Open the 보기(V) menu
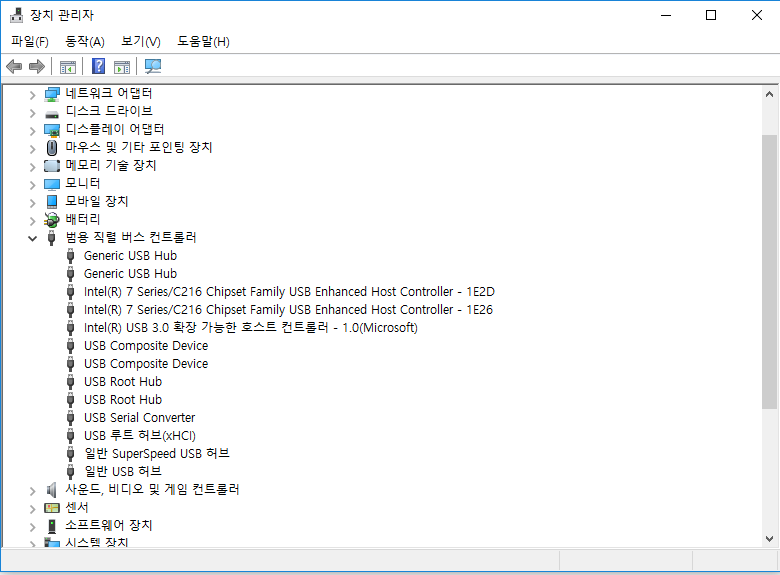This screenshot has width=780, height=575. coord(141,41)
